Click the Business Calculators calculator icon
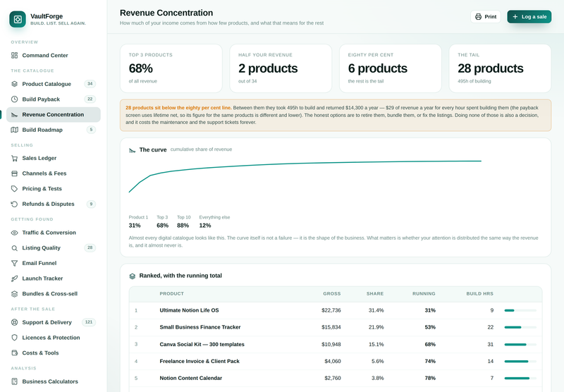Screen dimensions: 564x392 pos(14,381)
